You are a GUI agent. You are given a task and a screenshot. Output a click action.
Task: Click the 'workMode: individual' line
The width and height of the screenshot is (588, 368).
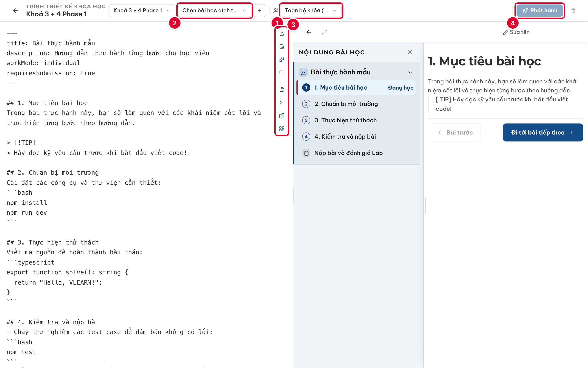(x=43, y=63)
